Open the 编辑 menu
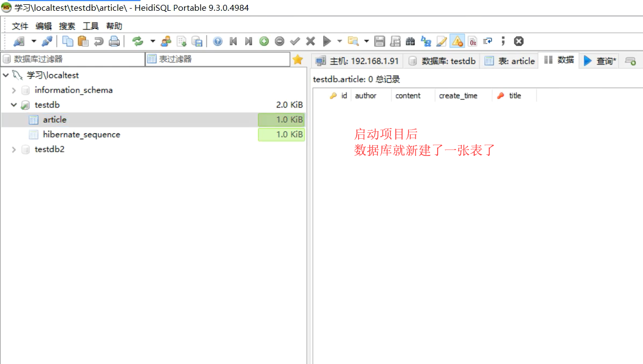Image resolution: width=643 pixels, height=364 pixels. point(44,26)
